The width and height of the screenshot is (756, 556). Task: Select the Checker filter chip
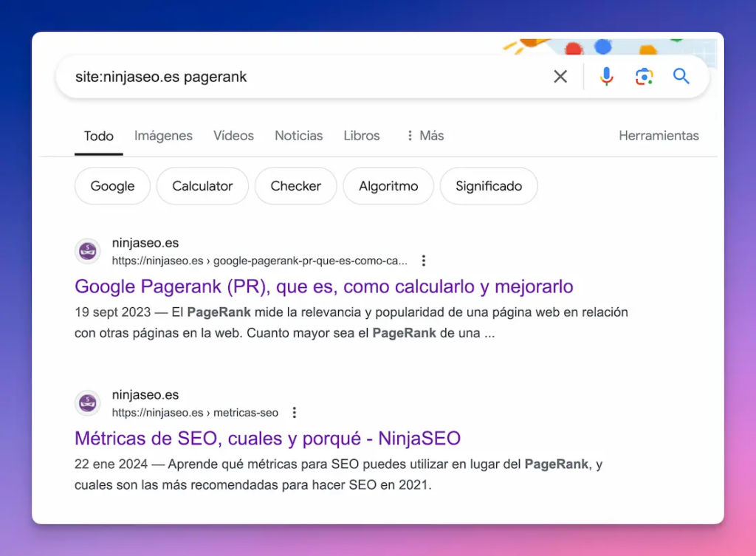tap(295, 186)
